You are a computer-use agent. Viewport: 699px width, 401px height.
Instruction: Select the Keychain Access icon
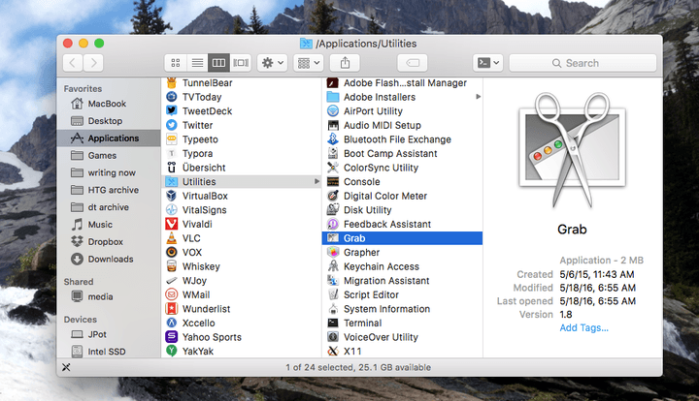point(333,266)
